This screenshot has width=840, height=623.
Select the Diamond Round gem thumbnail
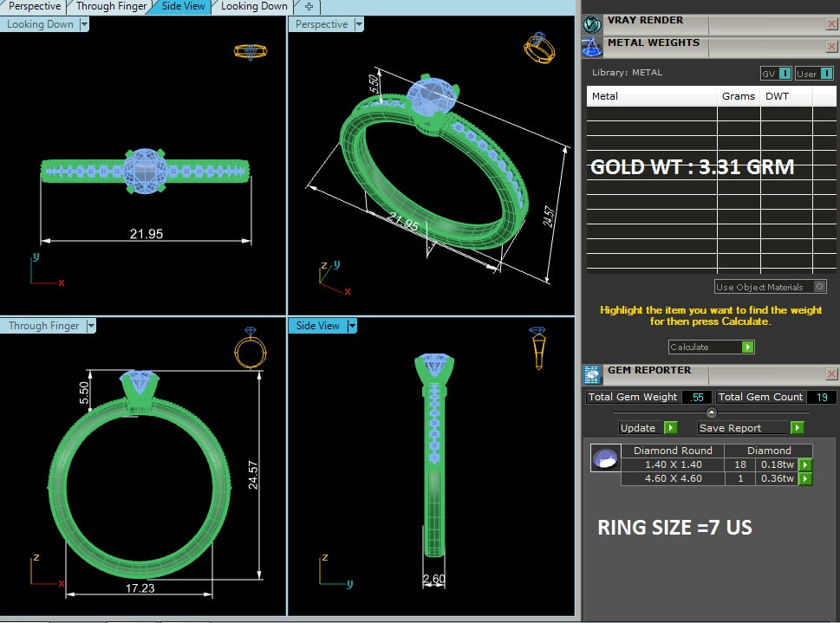(x=605, y=458)
